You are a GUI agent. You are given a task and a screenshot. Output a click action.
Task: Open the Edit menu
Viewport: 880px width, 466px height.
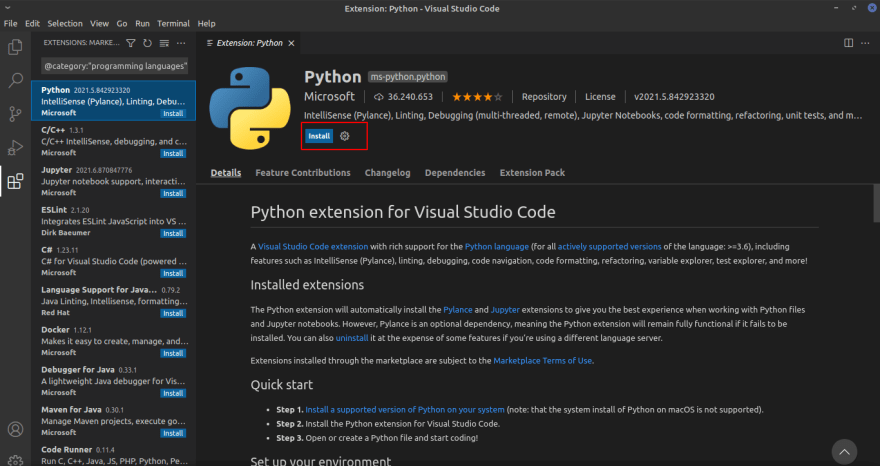click(33, 24)
